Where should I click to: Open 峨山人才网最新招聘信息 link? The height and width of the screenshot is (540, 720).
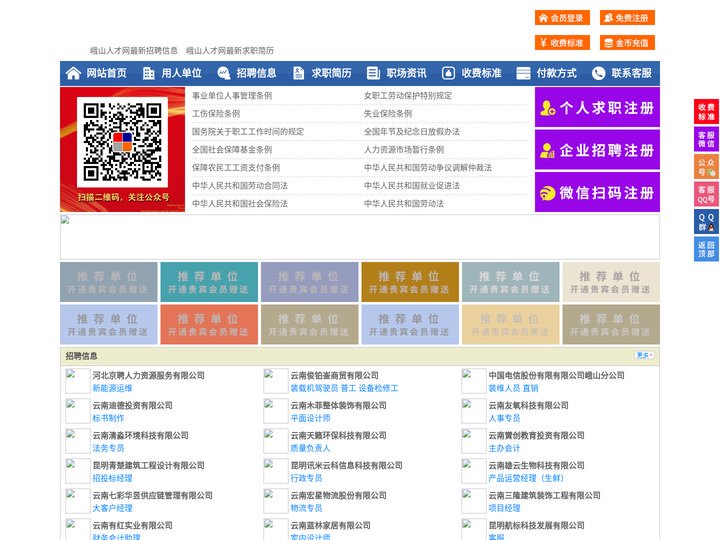pos(134,51)
